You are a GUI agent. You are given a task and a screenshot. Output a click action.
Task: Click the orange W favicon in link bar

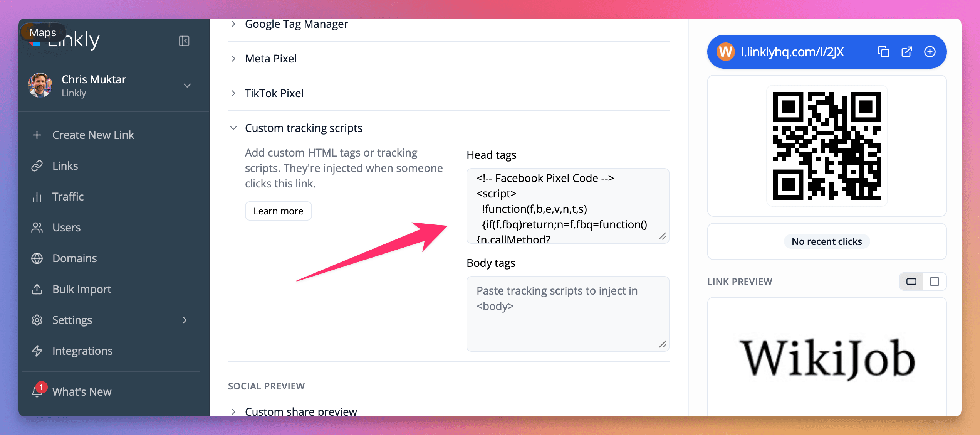(x=726, y=52)
